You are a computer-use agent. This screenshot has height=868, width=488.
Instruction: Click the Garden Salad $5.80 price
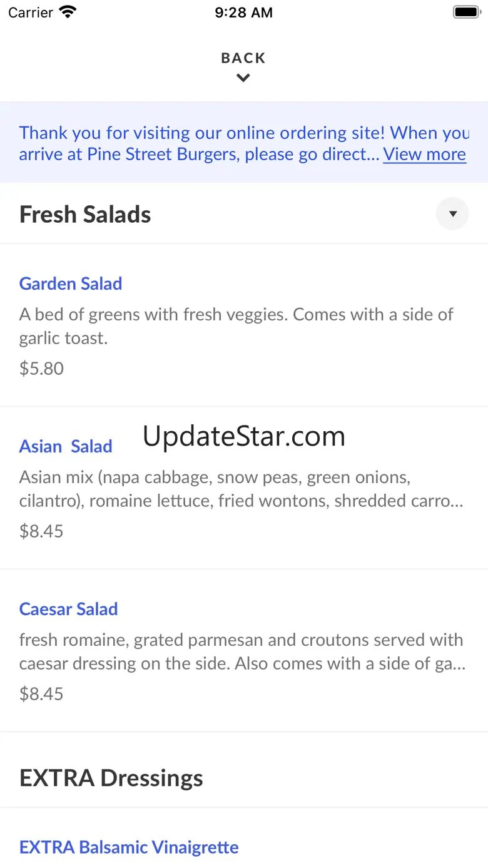click(42, 368)
